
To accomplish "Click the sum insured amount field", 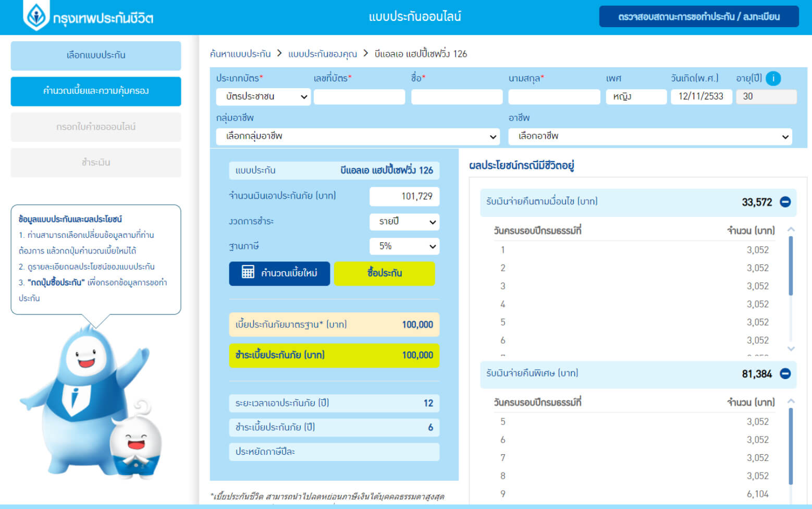I will (x=404, y=197).
